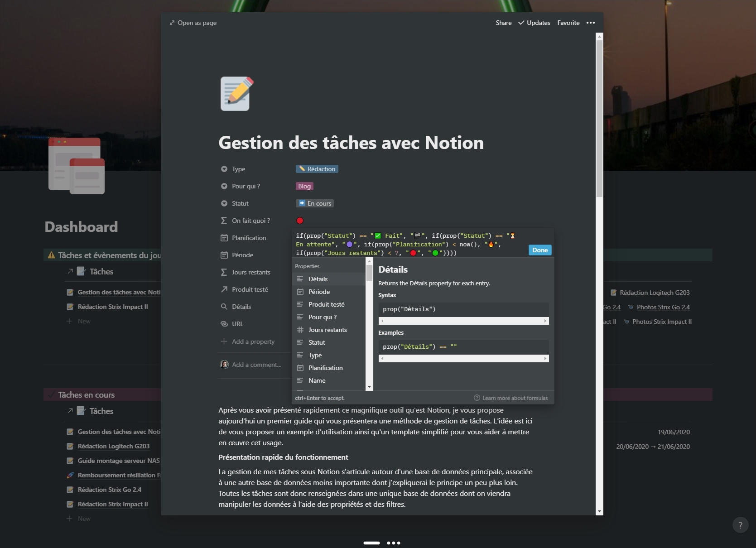The width and height of the screenshot is (756, 548).
Task: Open Guide montage serveur NAS task
Action: point(119,461)
